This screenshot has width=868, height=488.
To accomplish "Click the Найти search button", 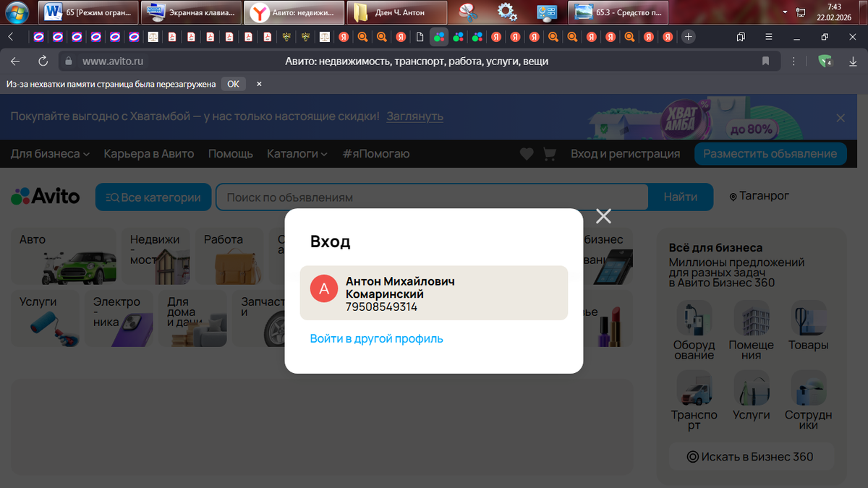I will tap(681, 197).
